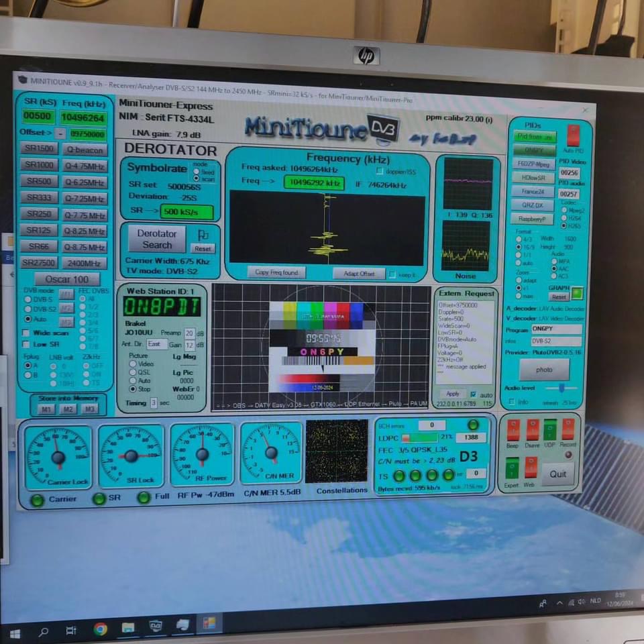Open Task View on the taskbar
Image resolution: width=644 pixels, height=644 pixels.
(x=71, y=631)
